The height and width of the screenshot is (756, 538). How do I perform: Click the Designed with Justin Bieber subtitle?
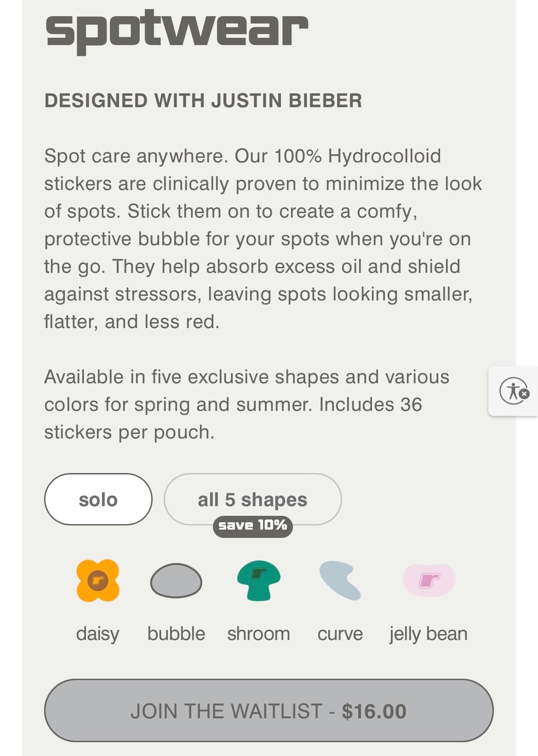point(203,100)
